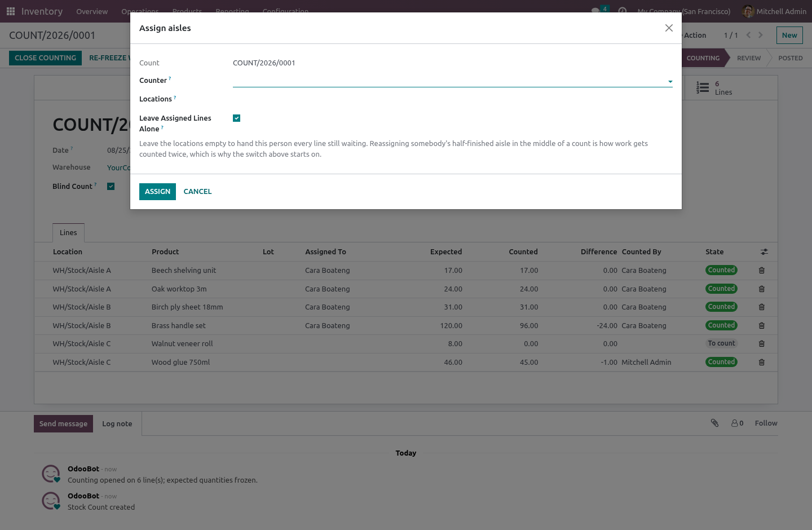Open column settings adjust icon

click(764, 252)
